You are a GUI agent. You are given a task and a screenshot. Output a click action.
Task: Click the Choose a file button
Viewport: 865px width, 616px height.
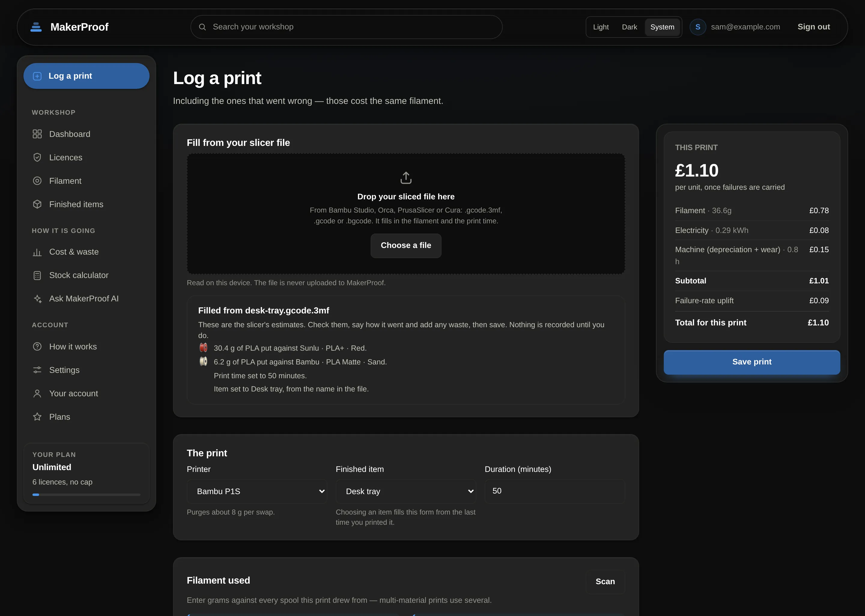tap(406, 246)
